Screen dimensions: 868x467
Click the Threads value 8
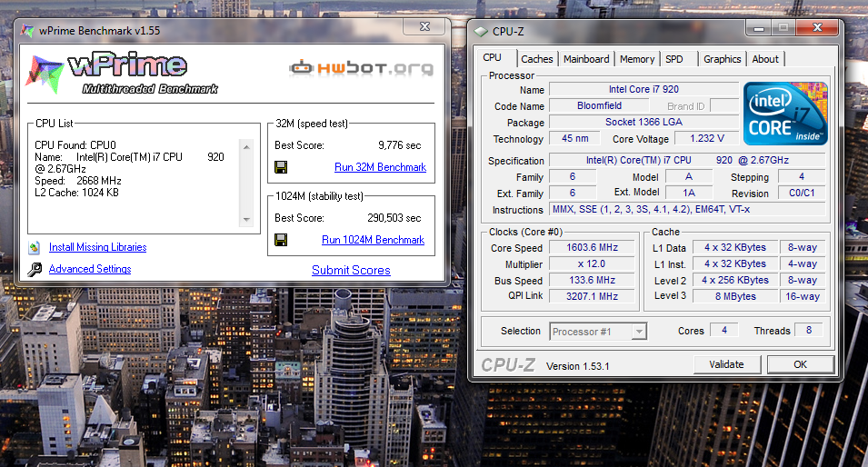pos(809,330)
